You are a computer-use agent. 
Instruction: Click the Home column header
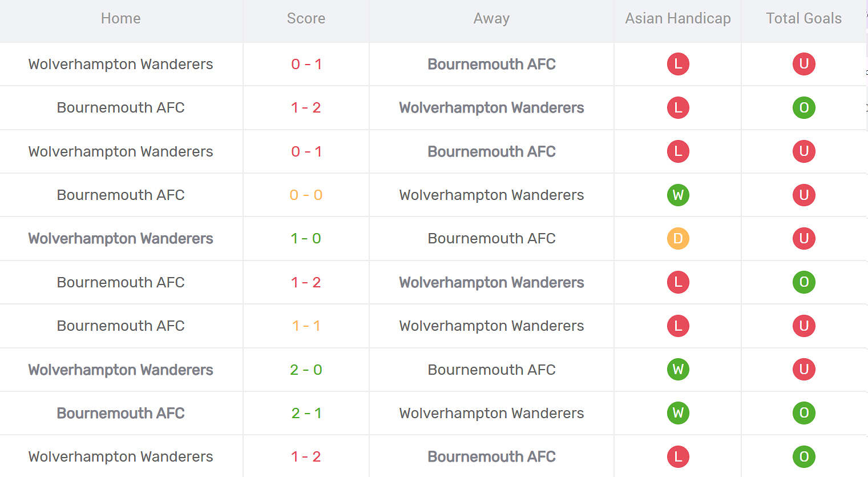[120, 19]
